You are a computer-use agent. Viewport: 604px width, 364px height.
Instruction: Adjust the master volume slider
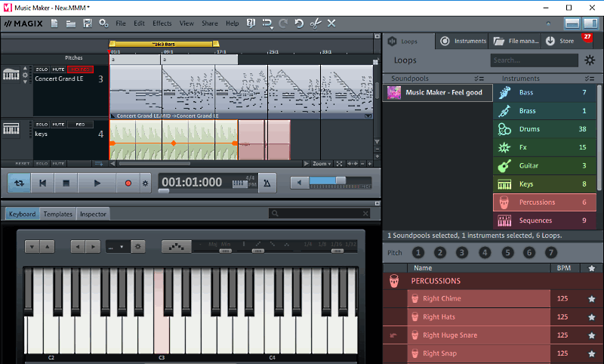tap(341, 180)
